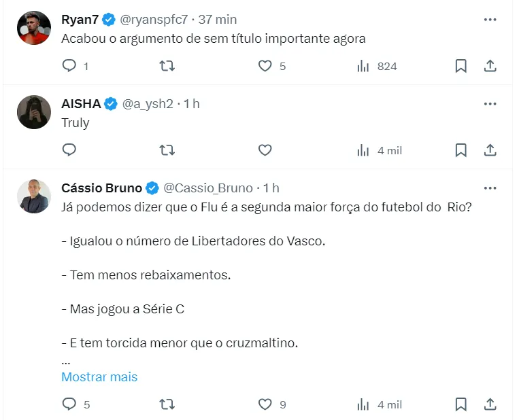Screen dimensions: 519x420
Task: Repost AISHA's "Truly" tweet
Action: coord(167,150)
